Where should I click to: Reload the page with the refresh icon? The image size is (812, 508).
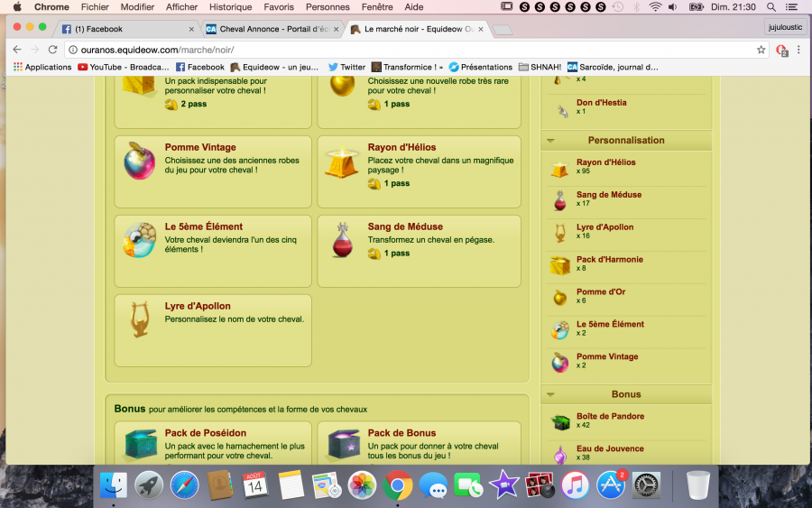52,50
